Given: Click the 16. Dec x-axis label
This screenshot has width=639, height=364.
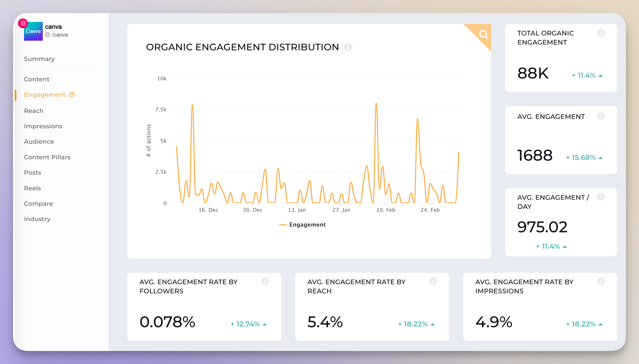Looking at the screenshot, I should (208, 210).
